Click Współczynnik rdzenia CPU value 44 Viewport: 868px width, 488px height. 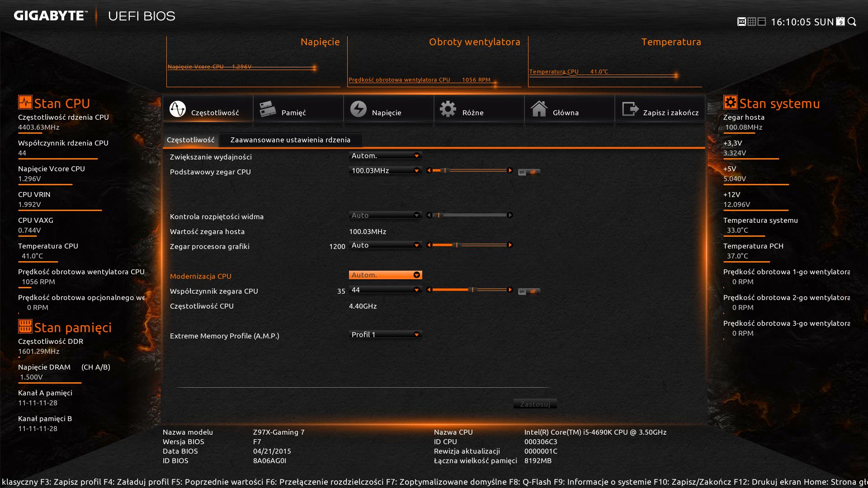click(22, 153)
